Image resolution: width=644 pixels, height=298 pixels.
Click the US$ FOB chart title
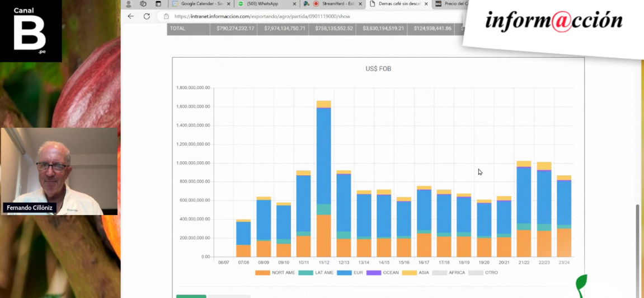tap(378, 69)
